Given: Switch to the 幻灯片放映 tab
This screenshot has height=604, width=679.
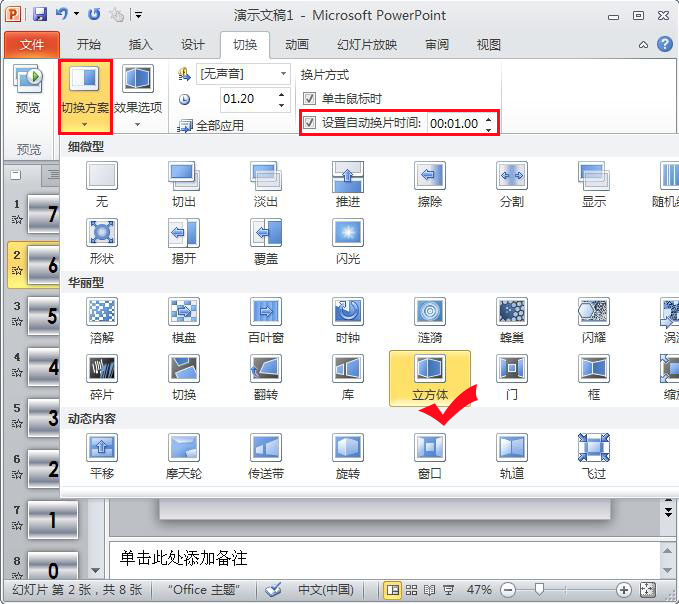Looking at the screenshot, I should pyautogui.click(x=367, y=44).
